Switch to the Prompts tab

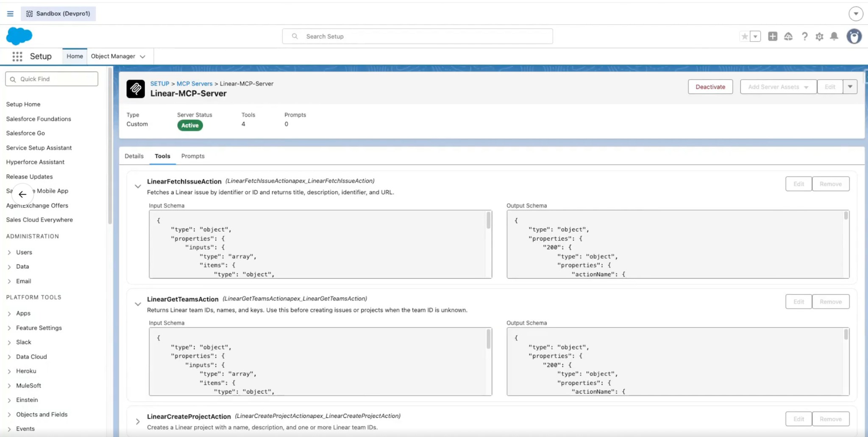pyautogui.click(x=193, y=156)
